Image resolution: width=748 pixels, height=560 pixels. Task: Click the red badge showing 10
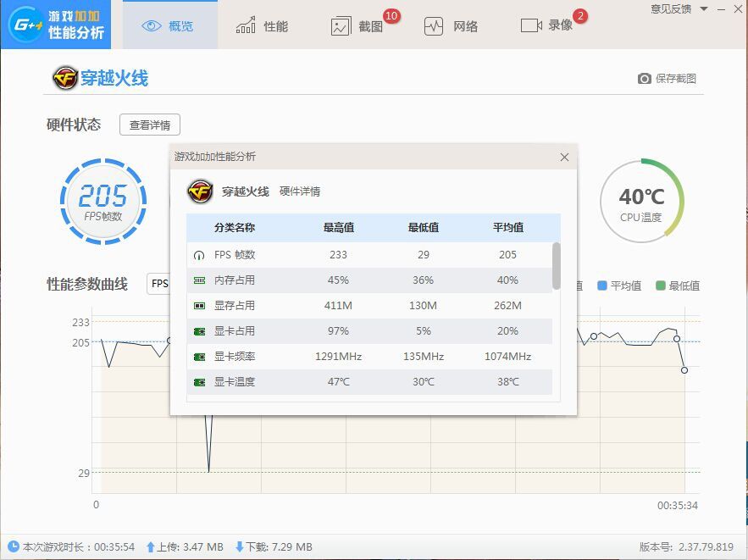(x=391, y=16)
